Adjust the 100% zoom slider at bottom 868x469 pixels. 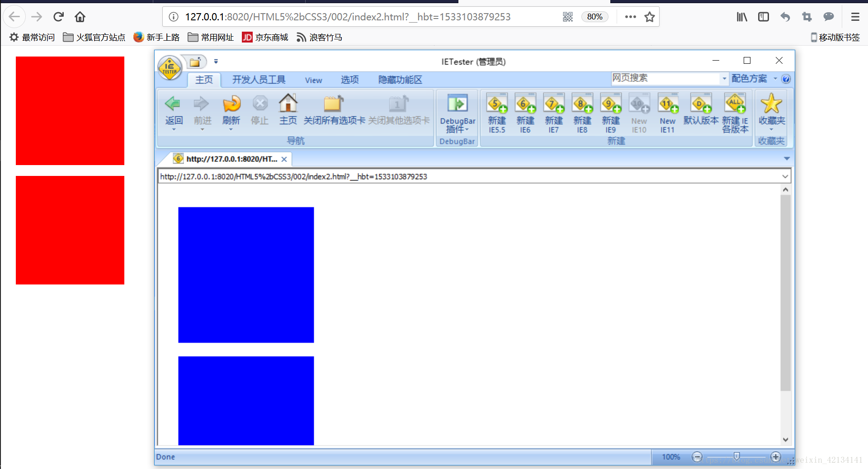[737, 457]
